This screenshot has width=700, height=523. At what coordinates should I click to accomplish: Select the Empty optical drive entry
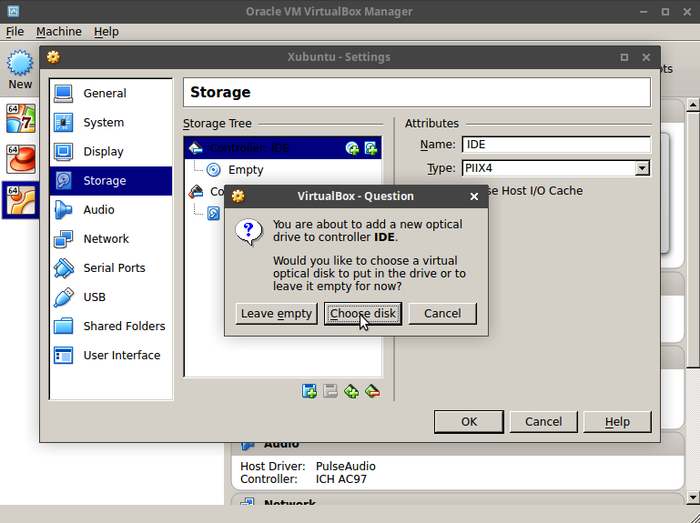(283, 170)
